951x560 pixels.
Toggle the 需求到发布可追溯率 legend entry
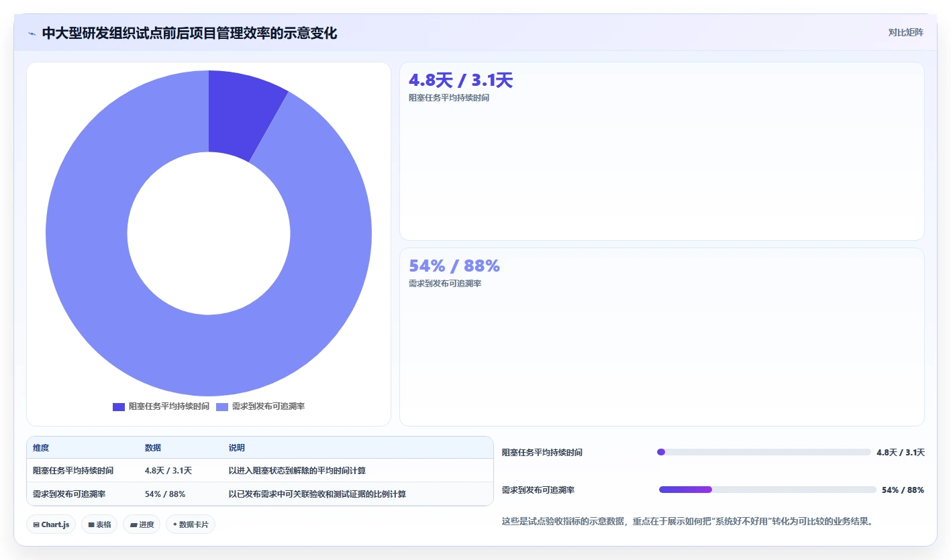pos(260,406)
